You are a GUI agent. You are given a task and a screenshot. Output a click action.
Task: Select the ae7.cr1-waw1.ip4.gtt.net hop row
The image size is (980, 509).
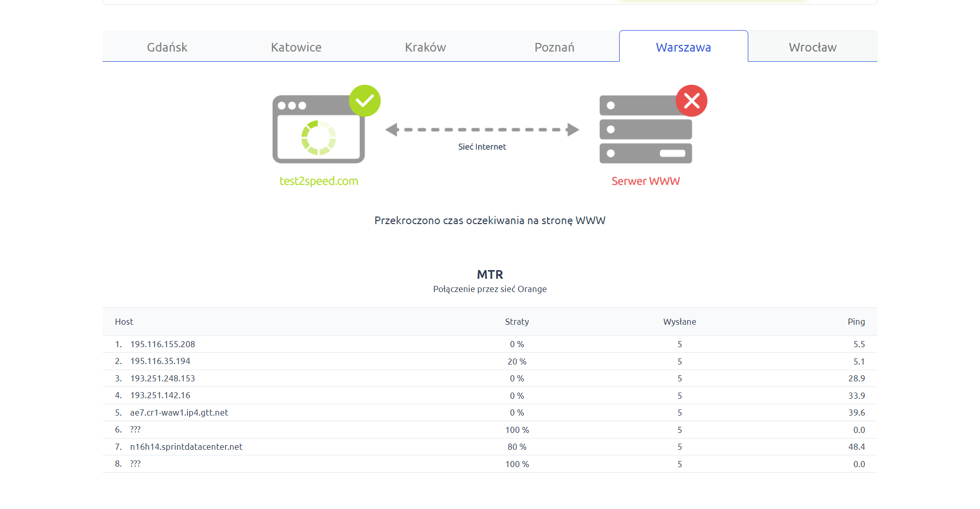(179, 413)
